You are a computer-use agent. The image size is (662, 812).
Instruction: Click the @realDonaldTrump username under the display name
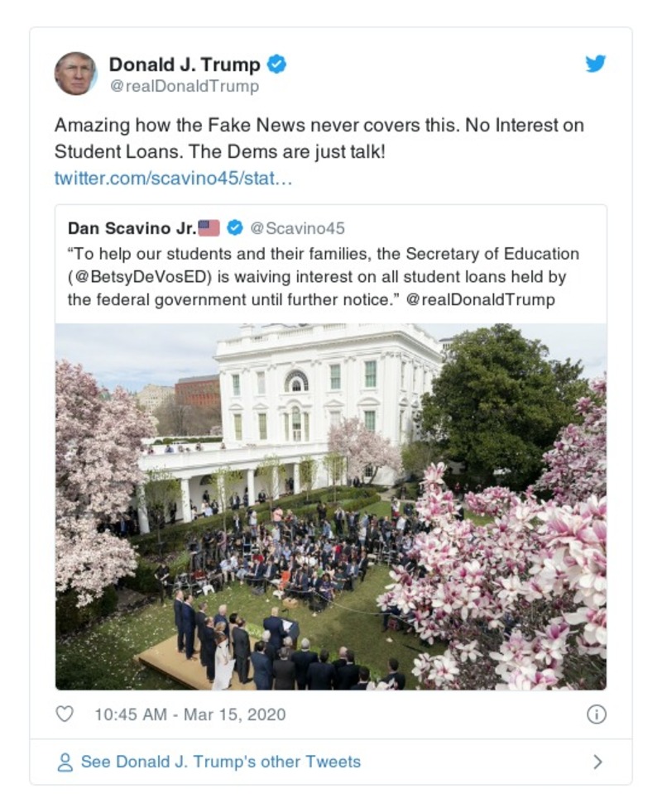[x=184, y=84]
